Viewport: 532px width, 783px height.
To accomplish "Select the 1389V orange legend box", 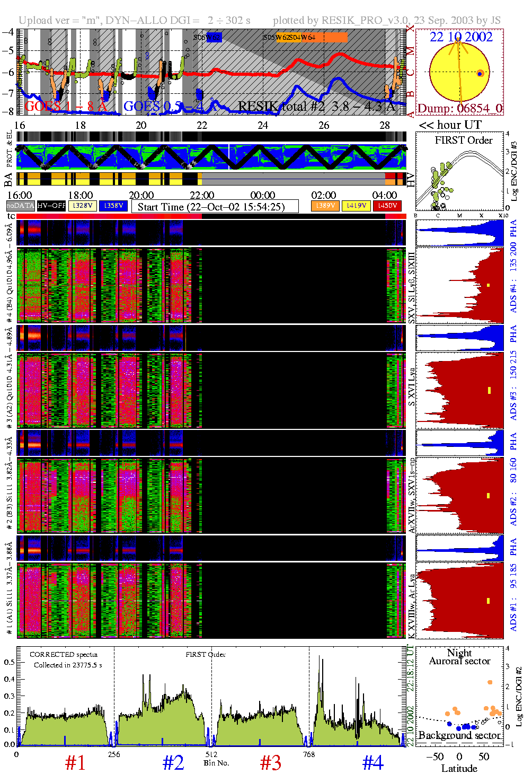I will point(325,206).
